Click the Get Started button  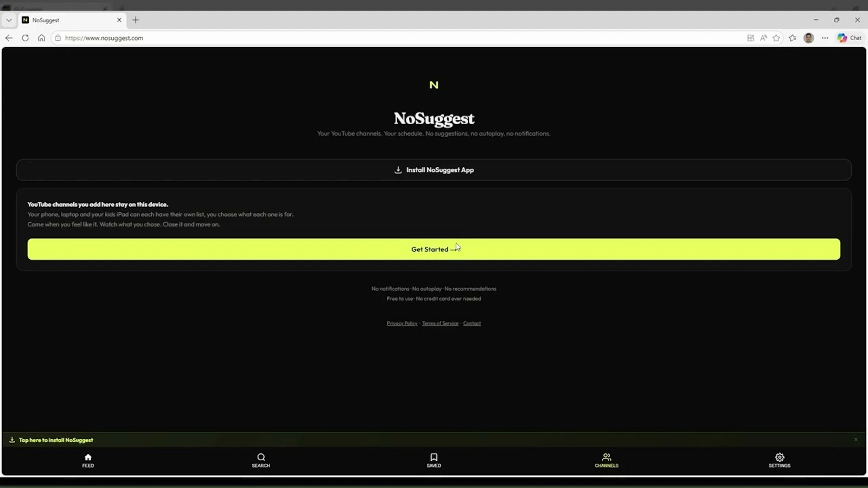(433, 249)
